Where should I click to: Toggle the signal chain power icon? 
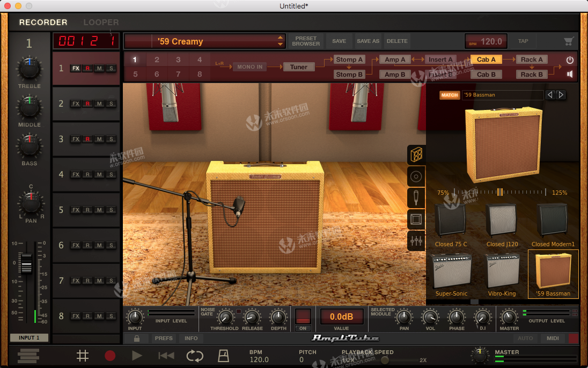(570, 60)
